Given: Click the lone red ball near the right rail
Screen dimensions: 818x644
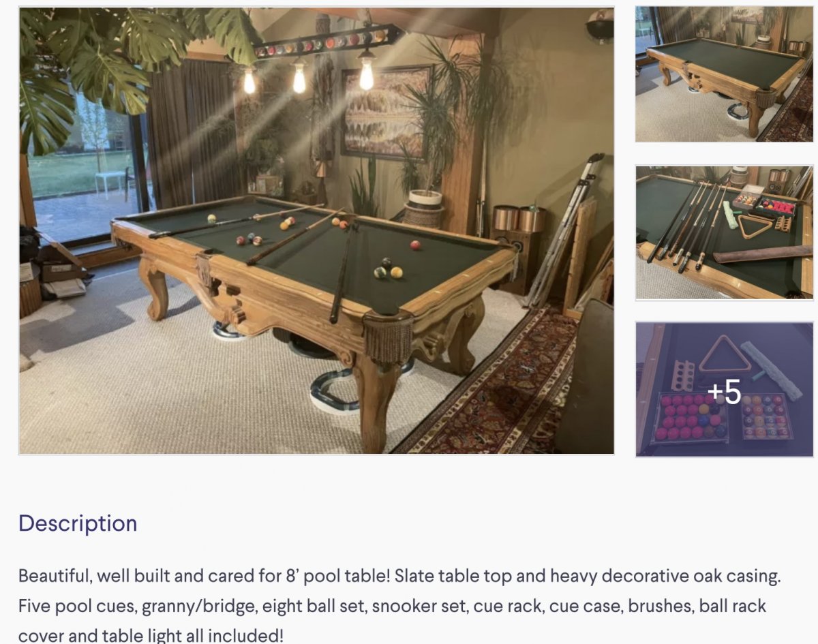Looking at the screenshot, I should [x=415, y=245].
